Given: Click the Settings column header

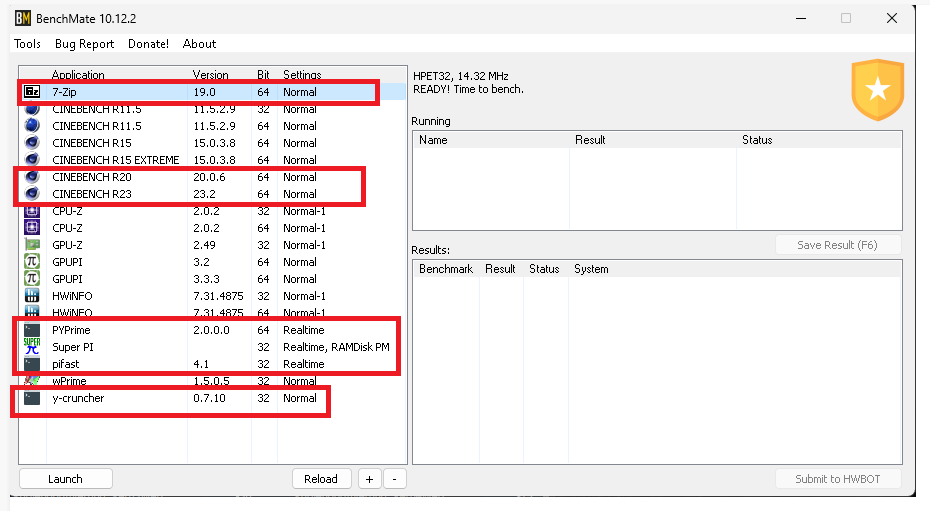Looking at the screenshot, I should 302,75.
